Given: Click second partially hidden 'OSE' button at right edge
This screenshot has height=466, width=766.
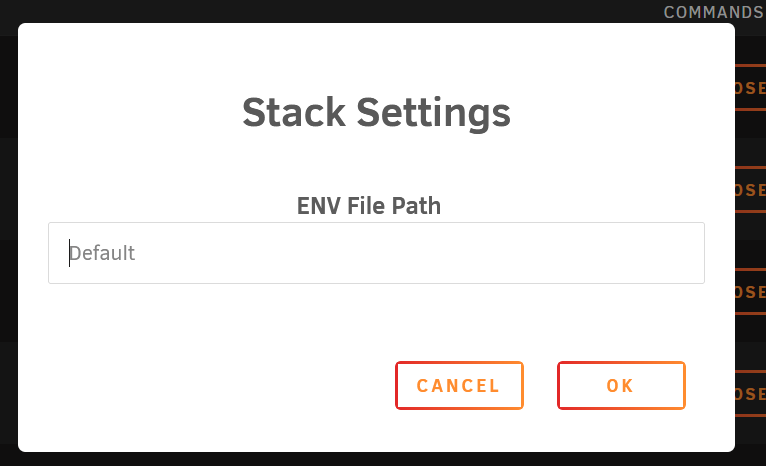Looking at the screenshot, I should [x=751, y=190].
